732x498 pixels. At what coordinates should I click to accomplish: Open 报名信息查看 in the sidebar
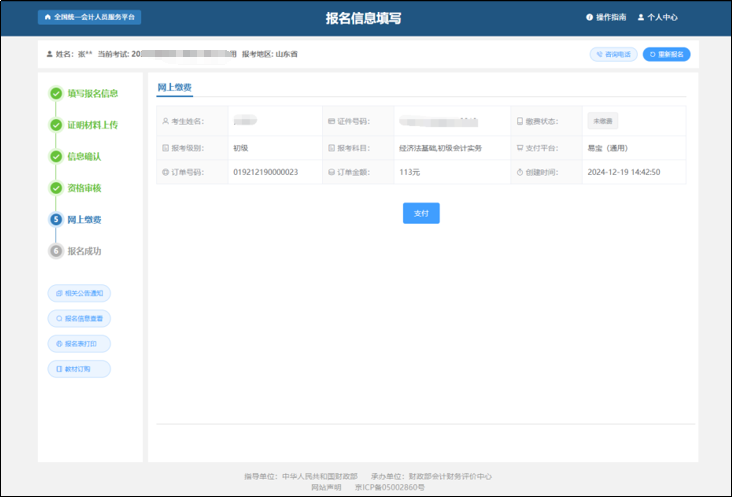[x=79, y=318]
